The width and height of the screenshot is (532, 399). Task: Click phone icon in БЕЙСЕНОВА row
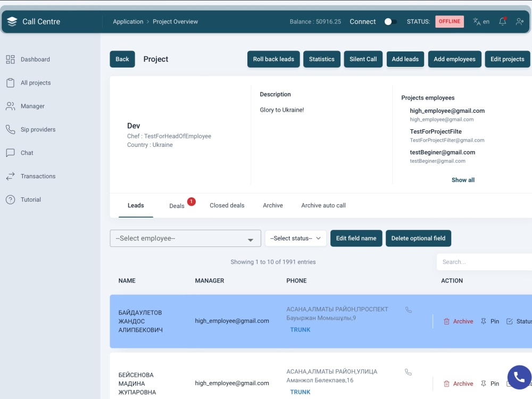click(x=408, y=372)
